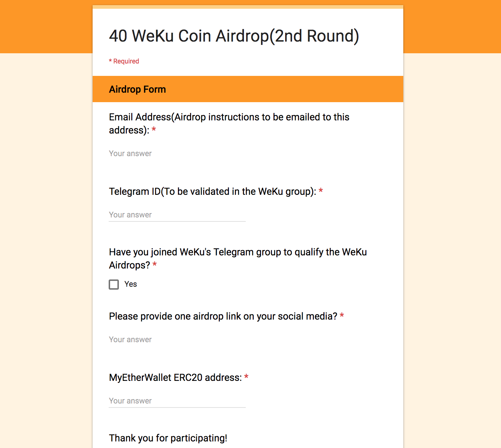Screen dimensions: 501x448
Task: Click the MyEtherWallet ERC20 address label
Action: click(175, 378)
